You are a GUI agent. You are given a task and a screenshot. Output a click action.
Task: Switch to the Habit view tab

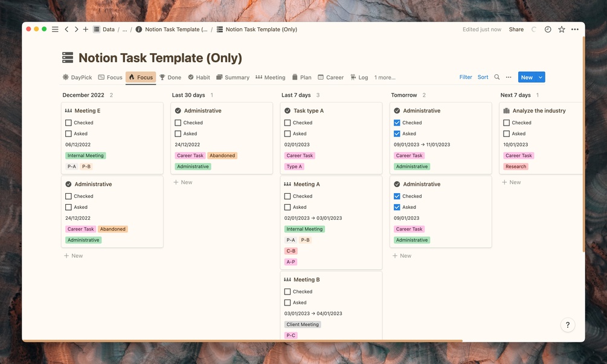tap(199, 77)
